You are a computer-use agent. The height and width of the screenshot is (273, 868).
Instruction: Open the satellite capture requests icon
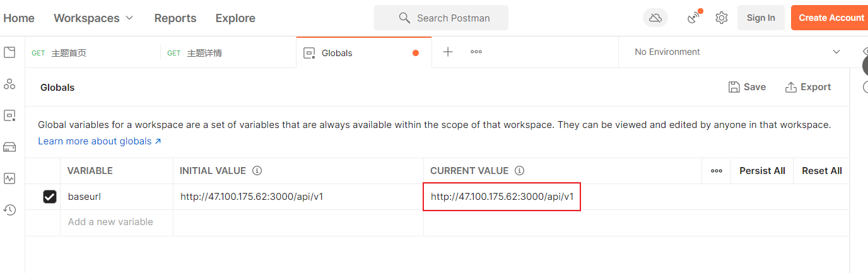click(x=695, y=18)
